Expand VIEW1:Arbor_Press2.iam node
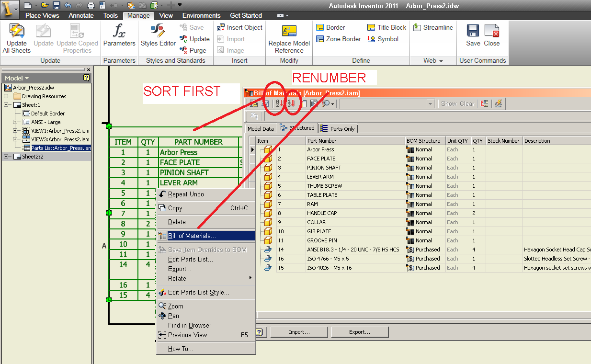591x364 pixels. (x=15, y=131)
